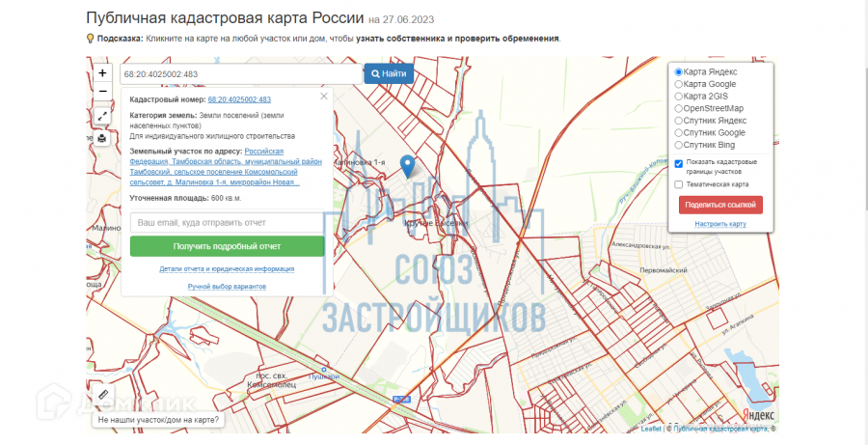Select Спутник Яндекс radio option
The width and height of the screenshot is (868, 445).
click(678, 121)
